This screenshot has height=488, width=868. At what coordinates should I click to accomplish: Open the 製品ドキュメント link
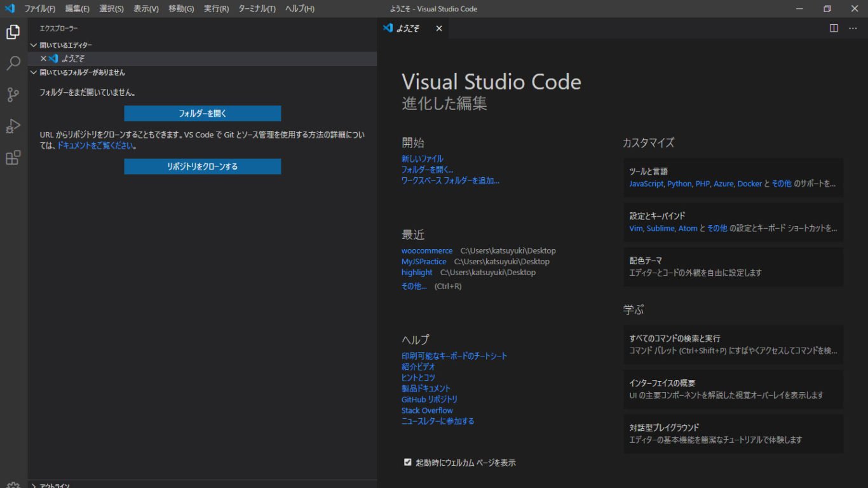426,388
